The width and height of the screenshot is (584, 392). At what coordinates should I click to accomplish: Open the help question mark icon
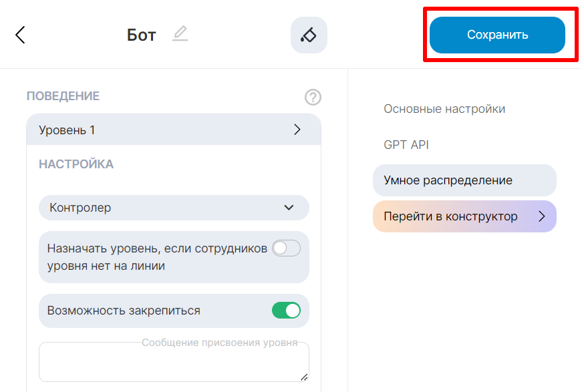[313, 97]
